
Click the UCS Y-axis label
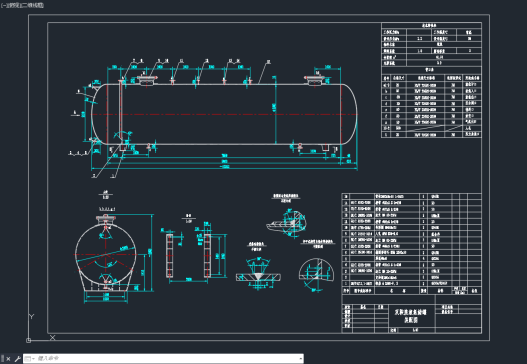tap(31, 317)
